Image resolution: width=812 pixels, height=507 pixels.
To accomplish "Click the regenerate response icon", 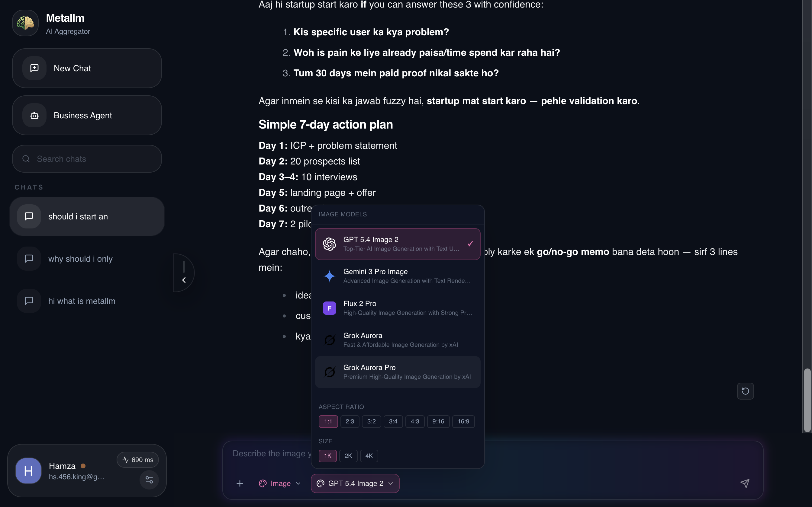I will tap(745, 391).
